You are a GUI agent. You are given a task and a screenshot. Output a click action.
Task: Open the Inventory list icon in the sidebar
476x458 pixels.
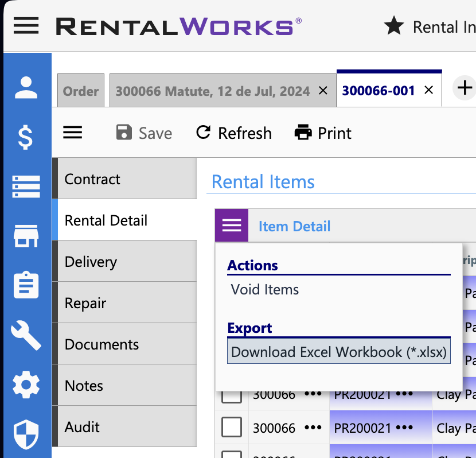coord(26,187)
